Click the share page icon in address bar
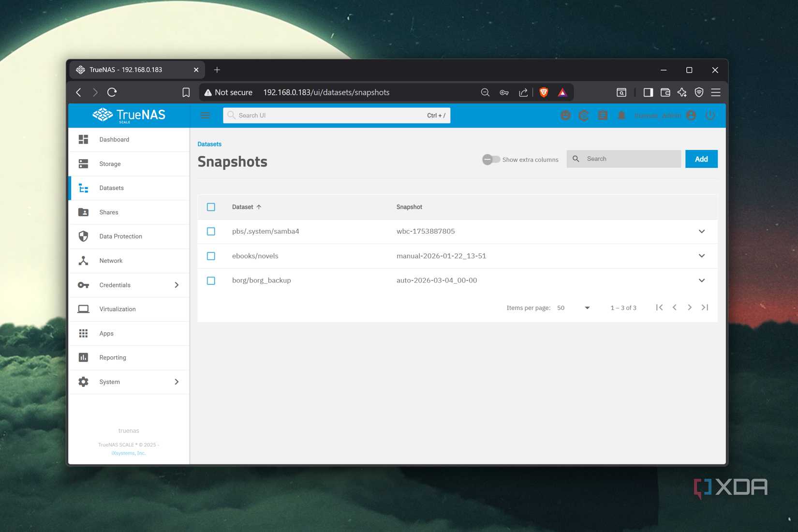Viewport: 798px width, 532px height. [523, 92]
